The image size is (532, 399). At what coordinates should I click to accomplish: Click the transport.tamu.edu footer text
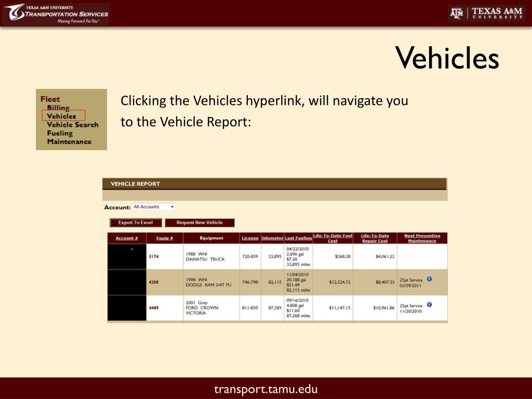[x=266, y=389]
